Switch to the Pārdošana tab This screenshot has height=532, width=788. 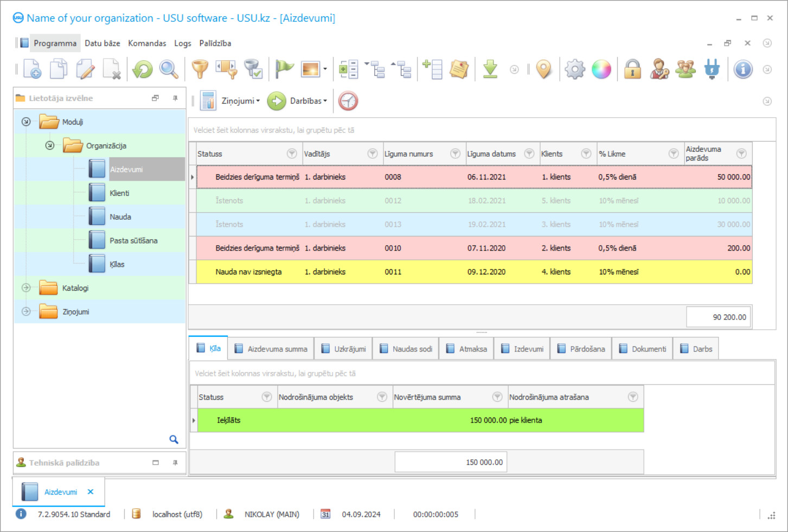tap(581, 349)
